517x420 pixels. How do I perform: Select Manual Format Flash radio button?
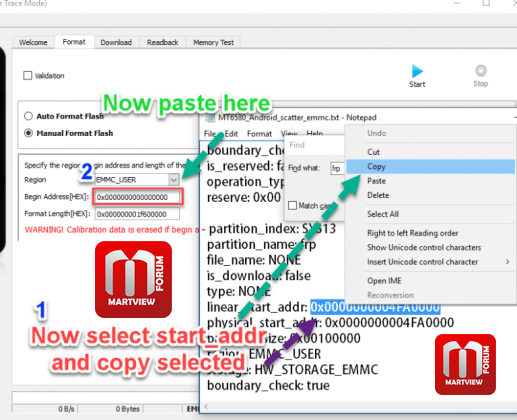click(28, 133)
